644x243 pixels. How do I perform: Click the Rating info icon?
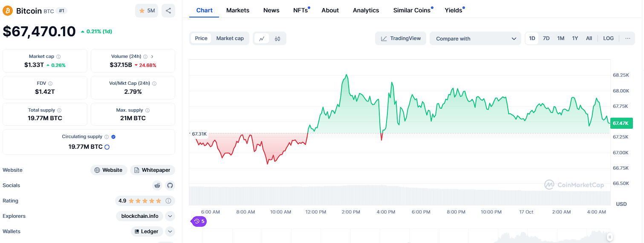tap(168, 201)
